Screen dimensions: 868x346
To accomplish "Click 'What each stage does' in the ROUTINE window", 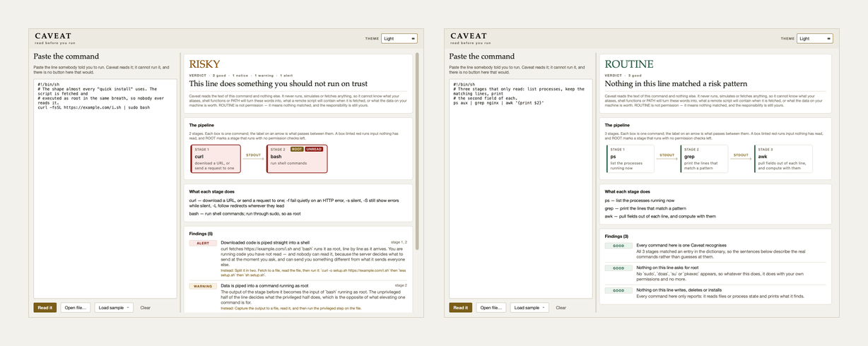I will click(x=628, y=191).
